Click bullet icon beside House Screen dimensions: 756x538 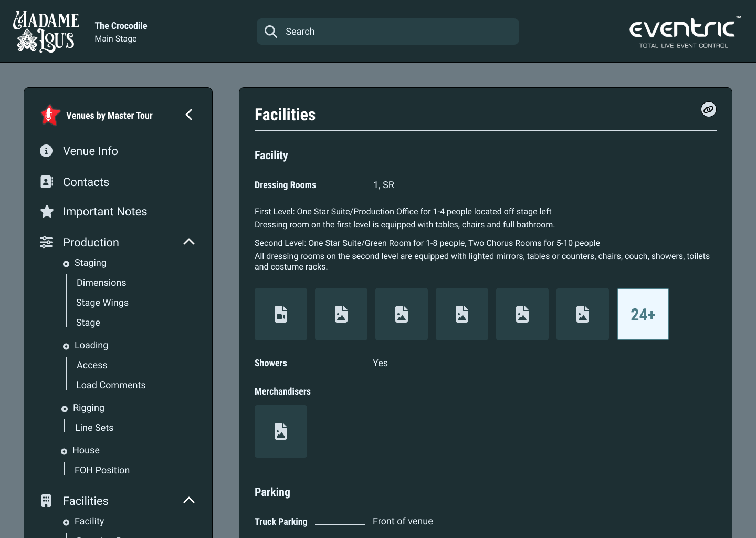(64, 451)
